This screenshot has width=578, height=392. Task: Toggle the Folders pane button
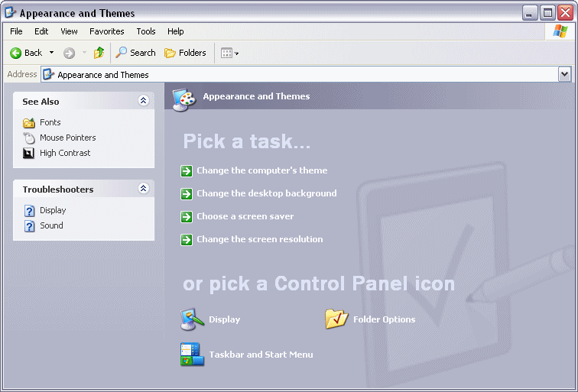point(185,53)
